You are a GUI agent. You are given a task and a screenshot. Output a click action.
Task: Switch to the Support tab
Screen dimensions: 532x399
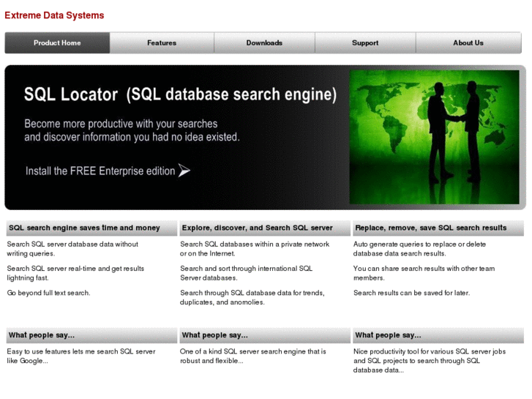point(365,42)
